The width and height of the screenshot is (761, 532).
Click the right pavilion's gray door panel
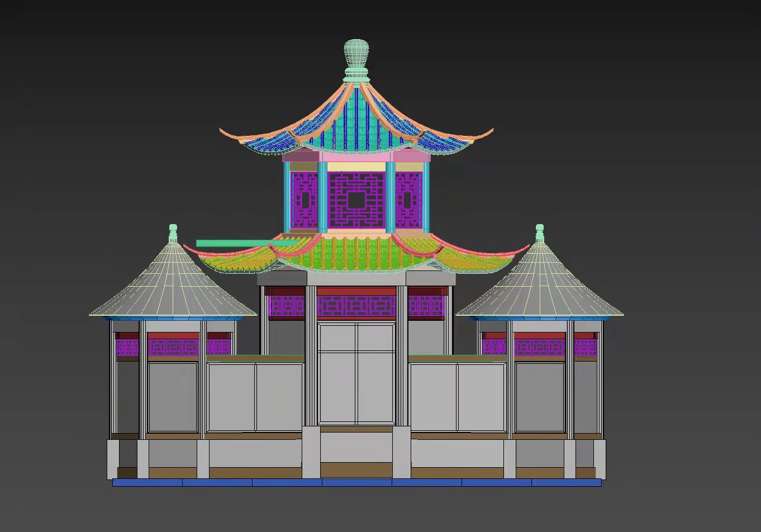[x=540, y=397]
